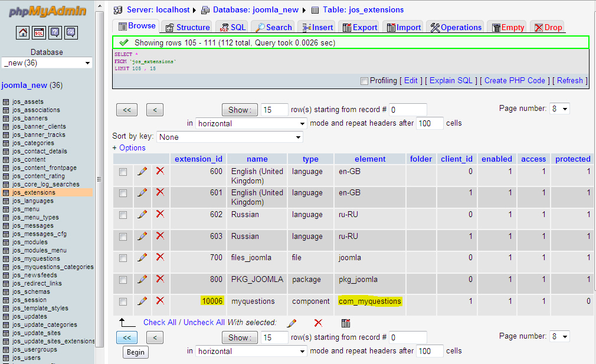
Task: Open the Database dropdown in sidebar
Action: (x=47, y=63)
